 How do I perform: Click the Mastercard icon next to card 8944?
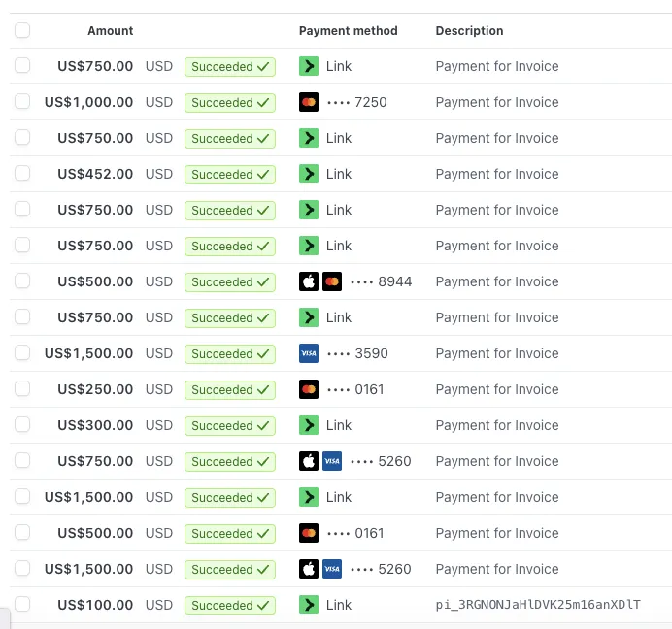(332, 281)
